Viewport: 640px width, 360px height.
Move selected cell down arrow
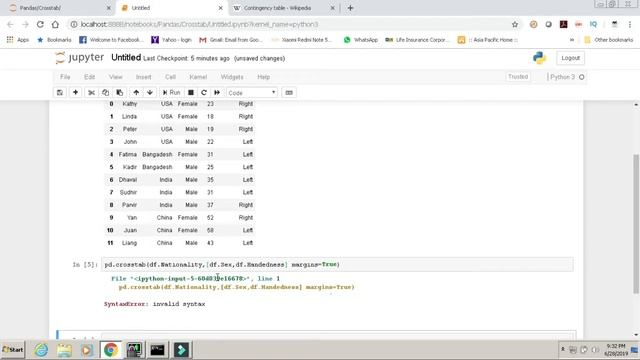pyautogui.click(x=150, y=93)
